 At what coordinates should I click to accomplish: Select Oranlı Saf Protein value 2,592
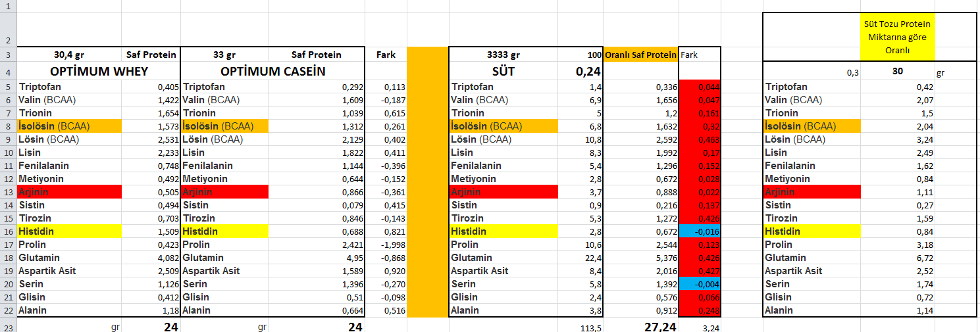tap(640, 139)
